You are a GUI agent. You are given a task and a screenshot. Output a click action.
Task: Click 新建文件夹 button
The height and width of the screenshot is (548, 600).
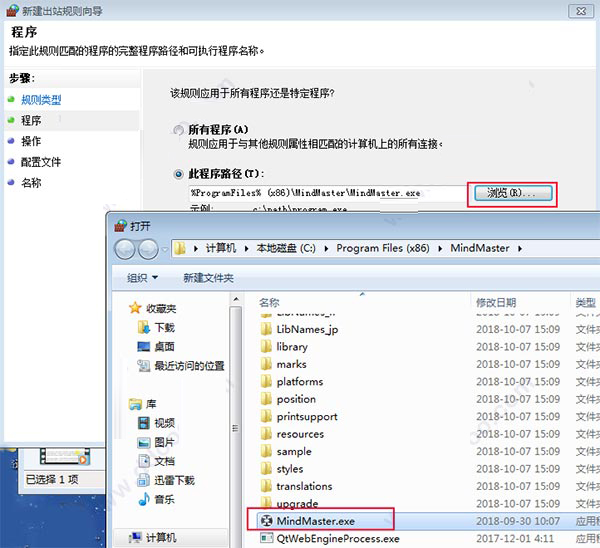point(209,278)
